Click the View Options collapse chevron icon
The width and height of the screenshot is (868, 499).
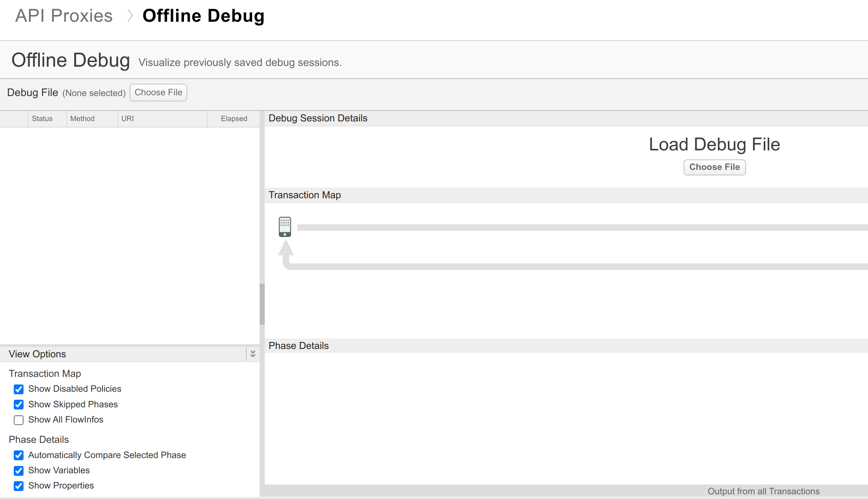point(252,353)
